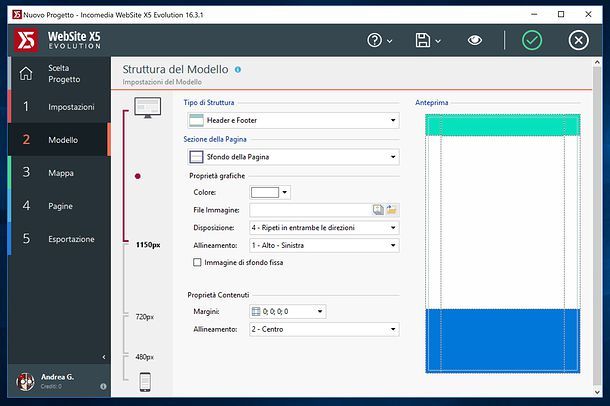Click the WebSite X5 logo icon
This screenshot has width=610, height=406.
click(x=26, y=40)
